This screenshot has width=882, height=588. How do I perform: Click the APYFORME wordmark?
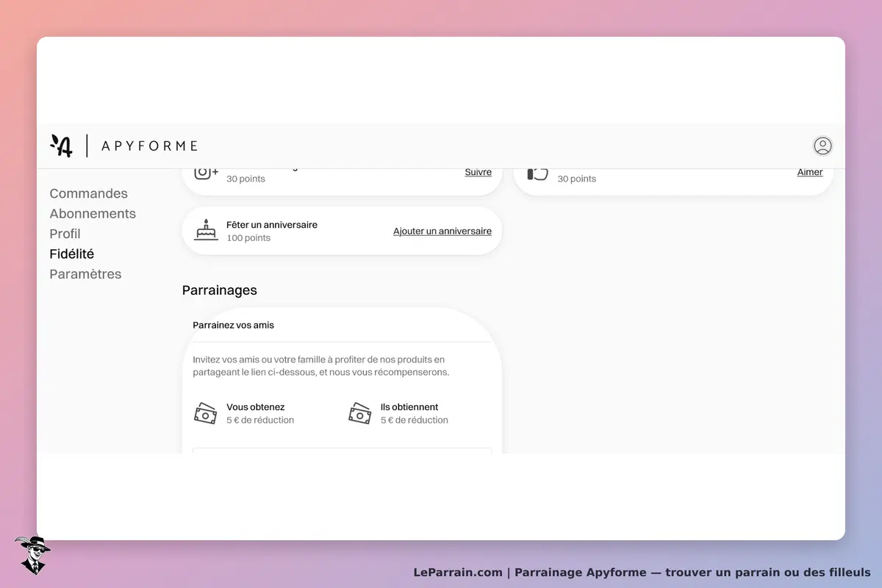click(149, 146)
